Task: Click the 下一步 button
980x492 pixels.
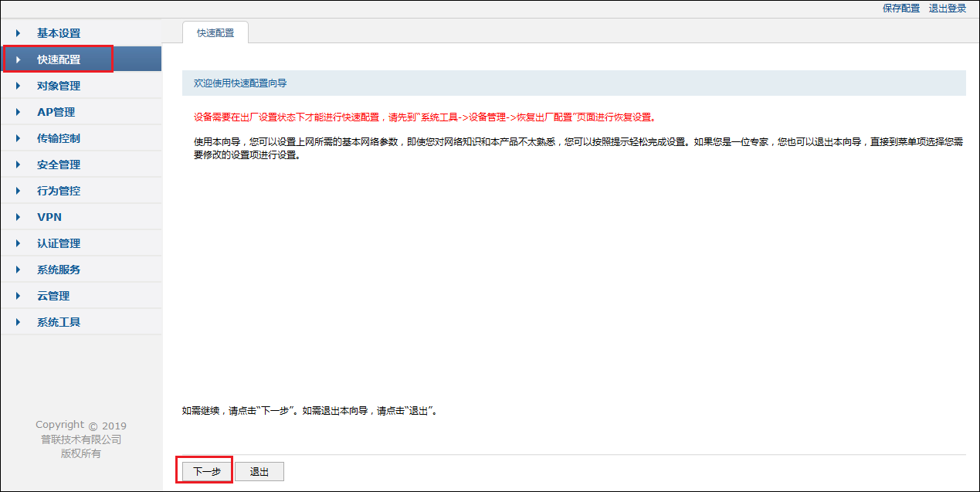Action: pyautogui.click(x=203, y=470)
